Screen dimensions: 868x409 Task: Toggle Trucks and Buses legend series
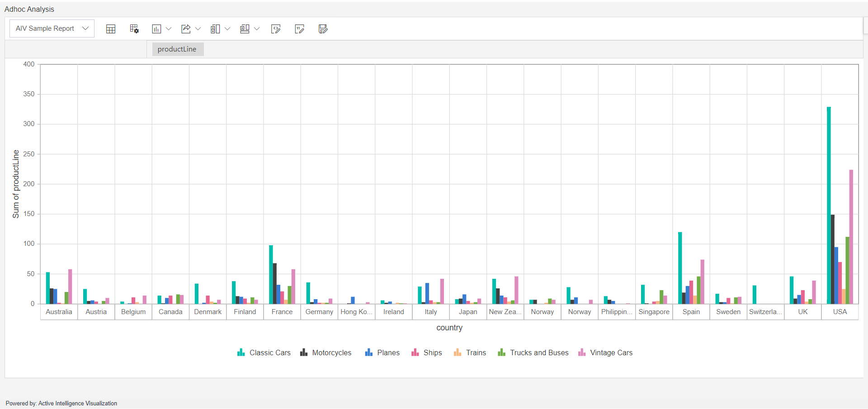(533, 353)
